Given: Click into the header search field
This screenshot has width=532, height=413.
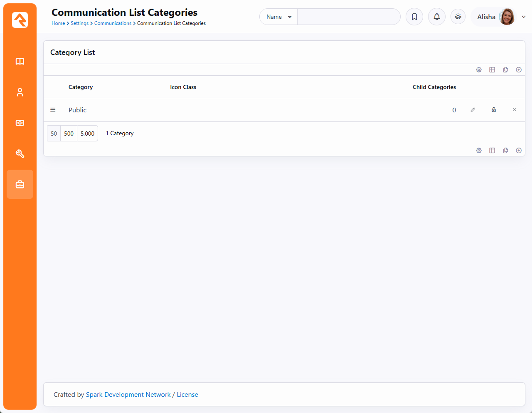Looking at the screenshot, I should tap(348, 17).
